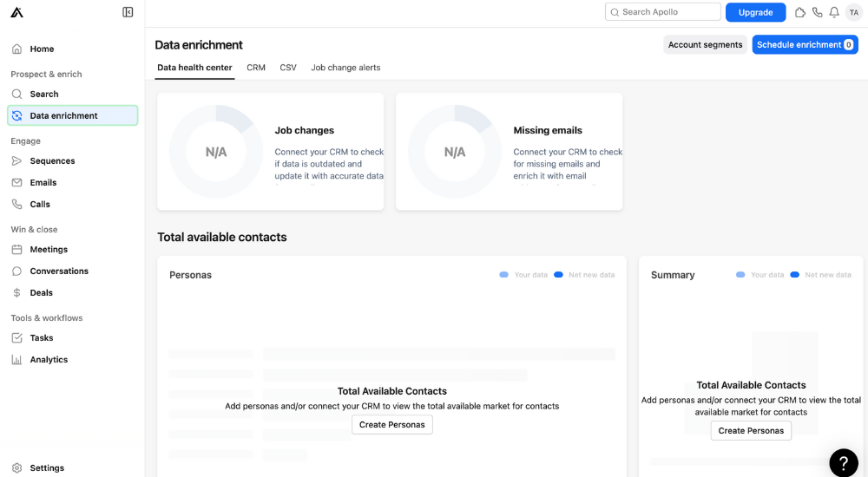Click the Schedule enrichment button
Viewport: 868px width, 477px height.
coord(805,45)
